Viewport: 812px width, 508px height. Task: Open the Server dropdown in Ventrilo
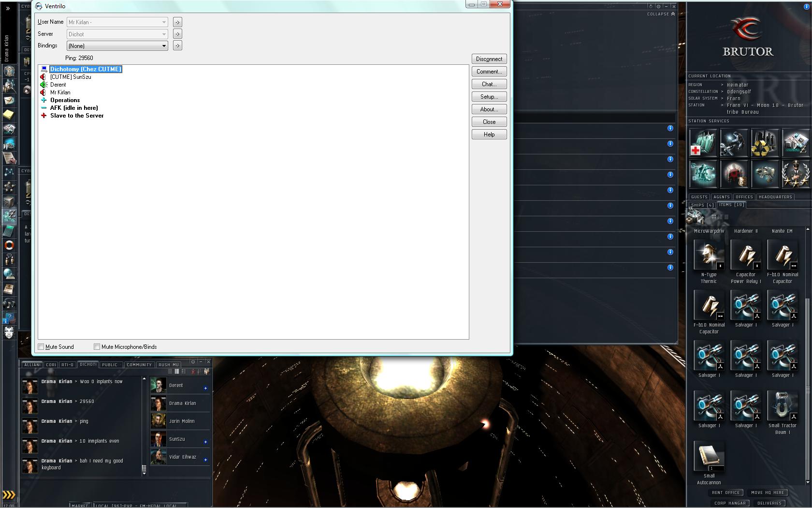[x=117, y=34]
